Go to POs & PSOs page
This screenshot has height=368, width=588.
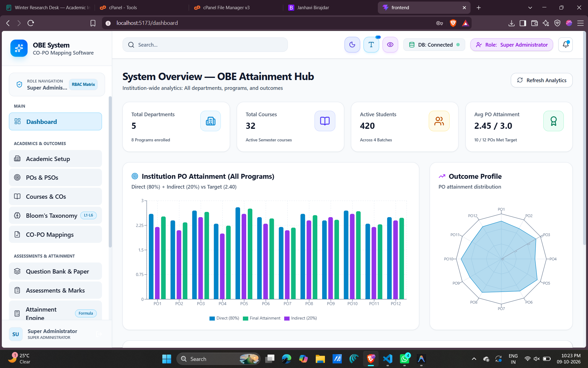55,178
